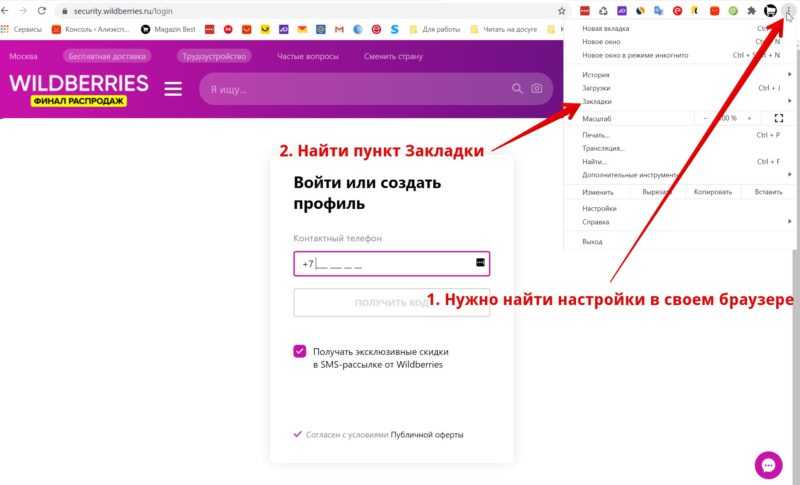Click the address bar URL field
The height and width of the screenshot is (485, 800).
coord(306,11)
